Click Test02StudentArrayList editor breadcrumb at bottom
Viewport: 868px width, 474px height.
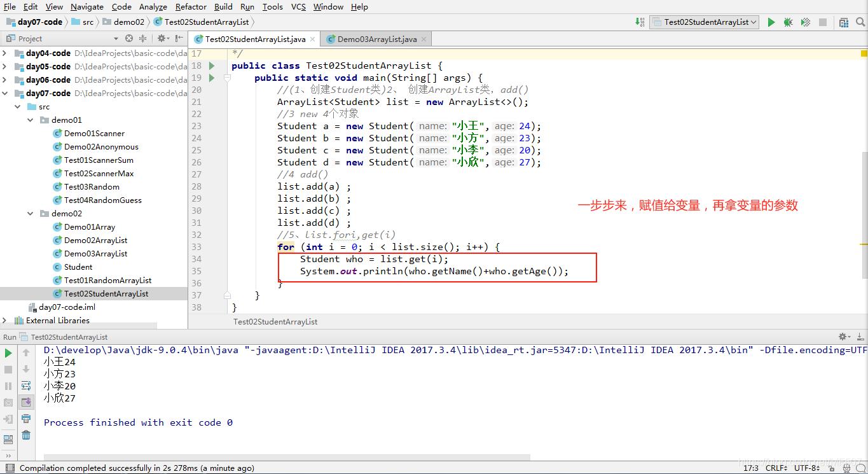click(x=275, y=322)
